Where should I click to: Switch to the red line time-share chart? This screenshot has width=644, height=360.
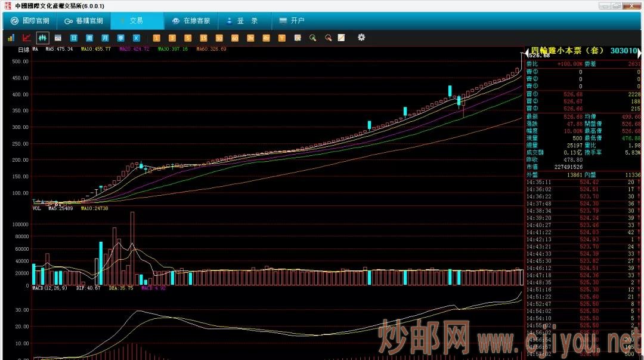26,38
